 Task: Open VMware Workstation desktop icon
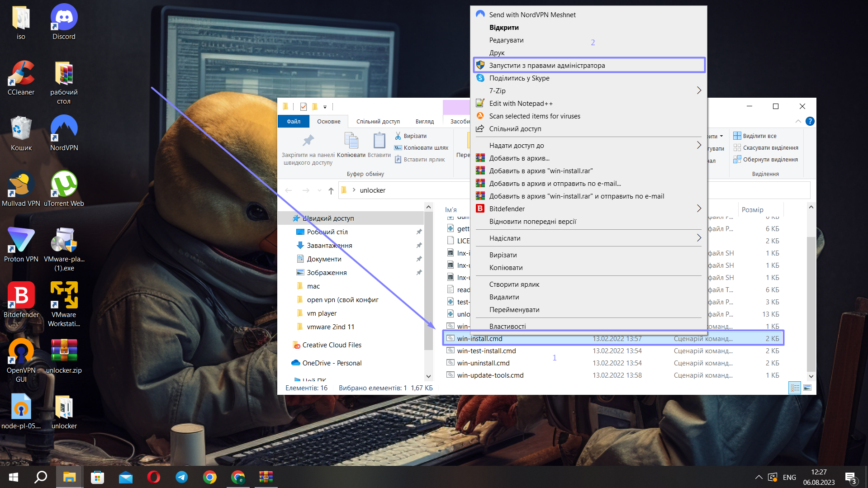(64, 304)
